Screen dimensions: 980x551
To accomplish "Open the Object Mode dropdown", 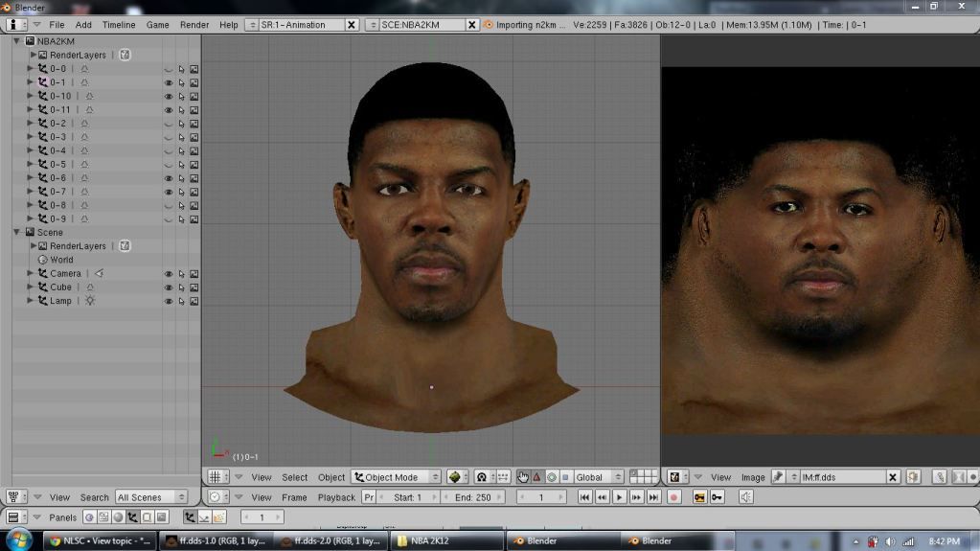I will 396,477.
